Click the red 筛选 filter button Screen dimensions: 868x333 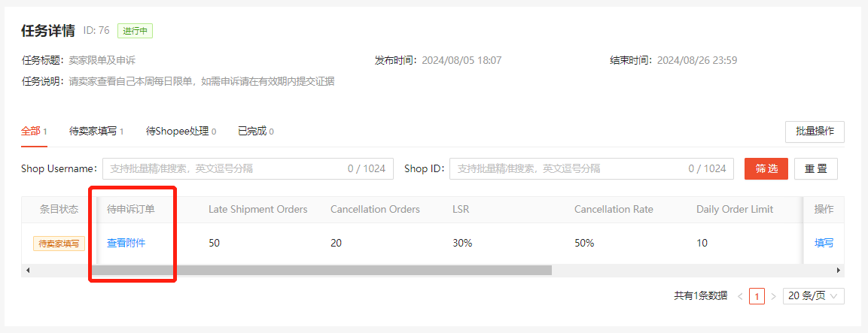pyautogui.click(x=766, y=168)
